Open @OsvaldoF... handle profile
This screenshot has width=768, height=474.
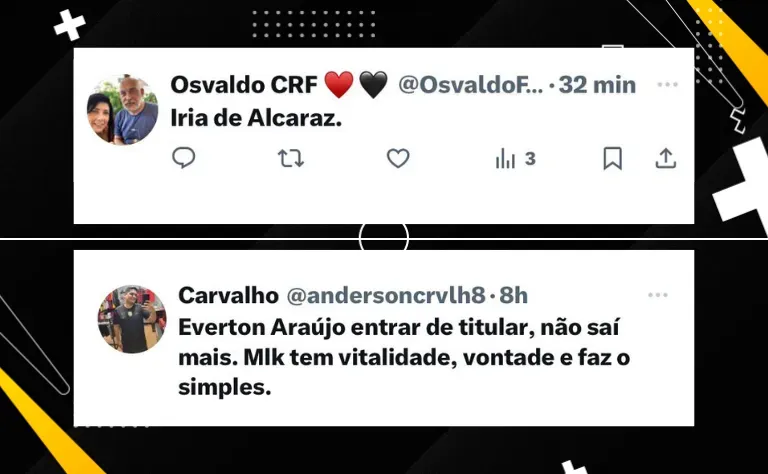[470, 85]
